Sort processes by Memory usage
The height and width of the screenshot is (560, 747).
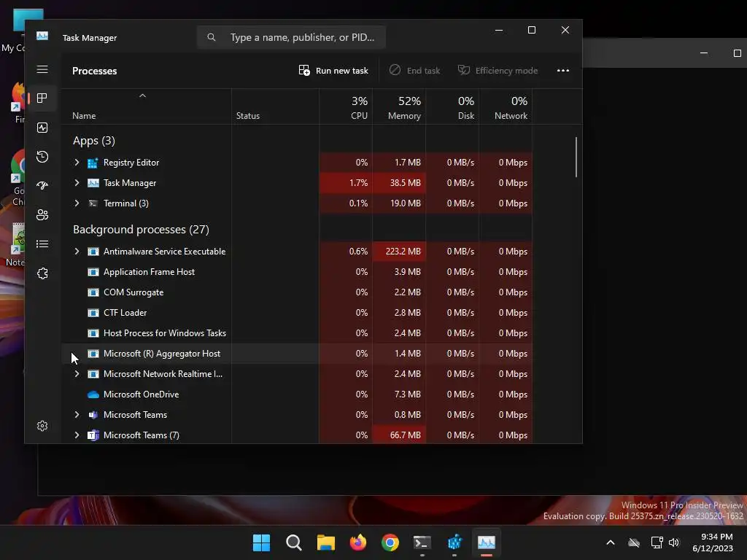point(399,108)
